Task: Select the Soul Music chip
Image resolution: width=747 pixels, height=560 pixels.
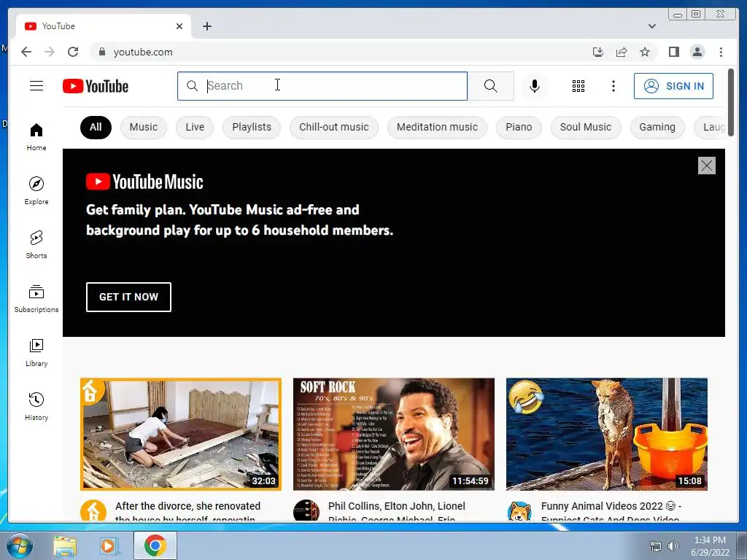Action: pyautogui.click(x=586, y=127)
